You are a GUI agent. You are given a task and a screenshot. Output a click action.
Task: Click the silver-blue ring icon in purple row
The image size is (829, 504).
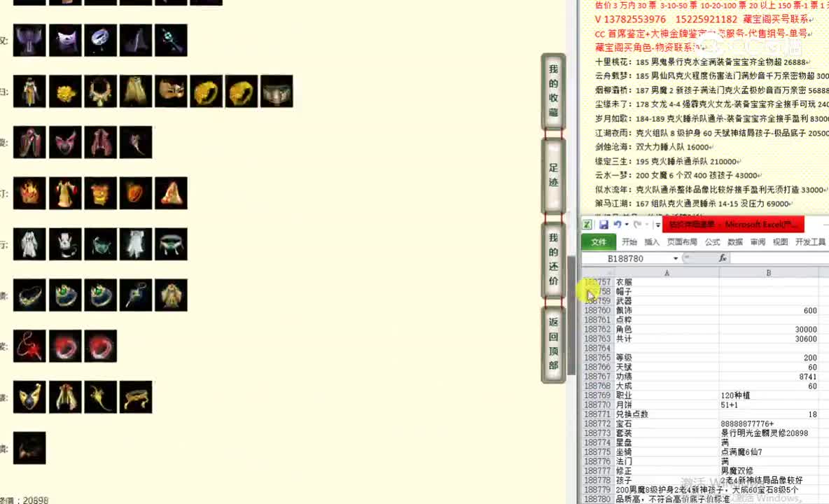tap(100, 40)
